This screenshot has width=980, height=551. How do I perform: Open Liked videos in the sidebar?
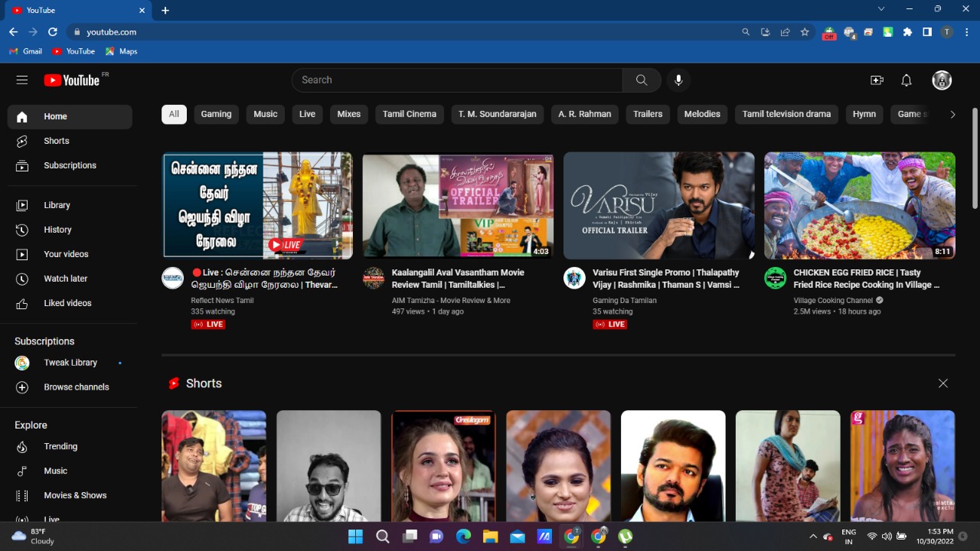[x=70, y=303]
